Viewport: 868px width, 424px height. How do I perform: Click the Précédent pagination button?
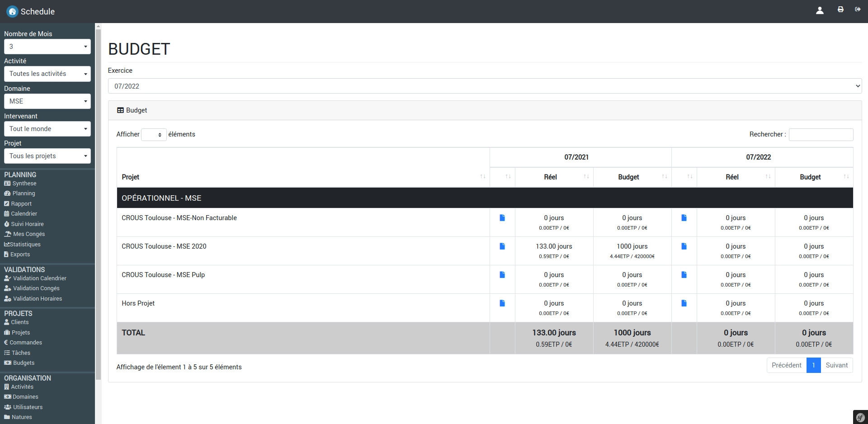(x=786, y=365)
